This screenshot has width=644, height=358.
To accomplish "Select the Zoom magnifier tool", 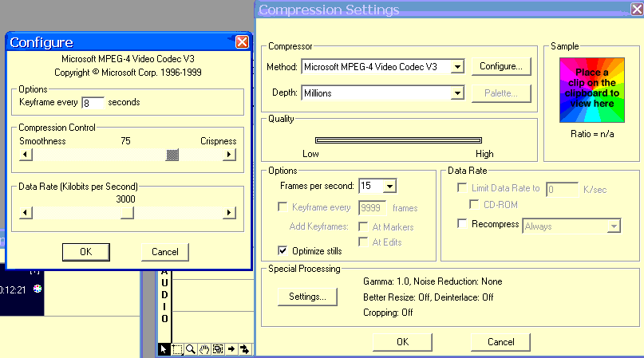I will [x=191, y=349].
